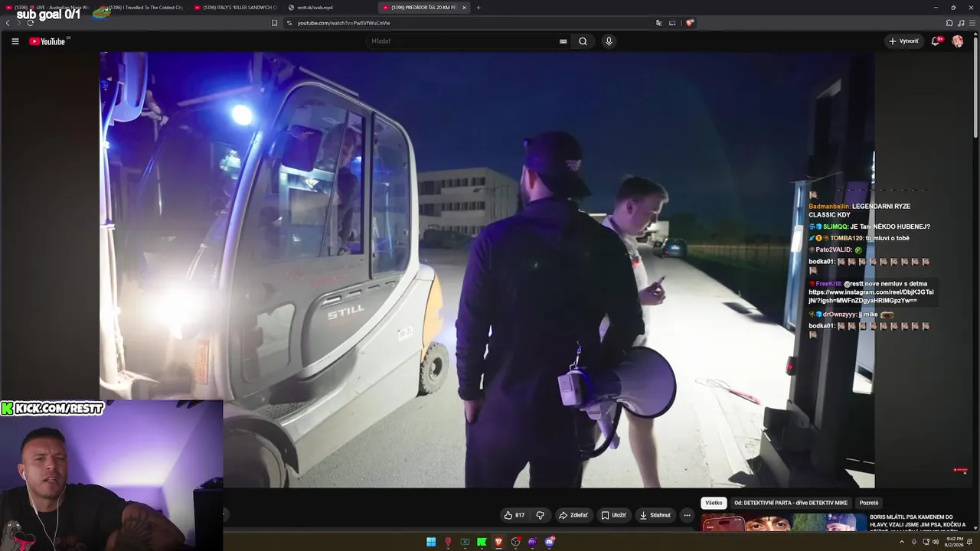The width and height of the screenshot is (980, 551).
Task: Click the drOwnzyyy chat username
Action: tap(840, 315)
